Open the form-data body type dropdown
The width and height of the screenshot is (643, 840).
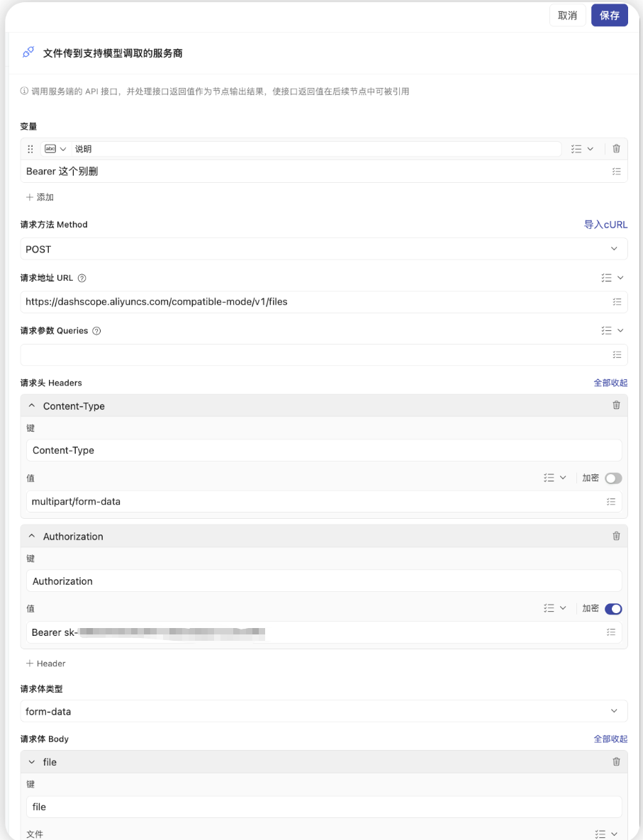tap(323, 712)
